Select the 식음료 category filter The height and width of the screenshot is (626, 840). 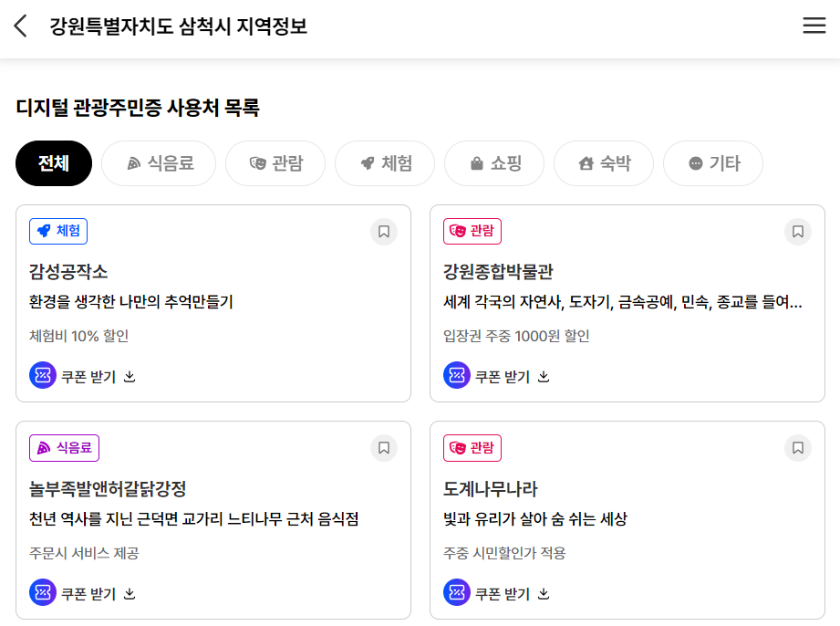coord(159,163)
